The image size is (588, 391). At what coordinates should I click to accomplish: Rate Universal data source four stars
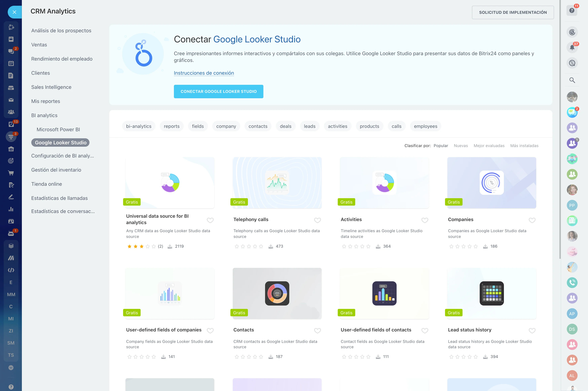(x=148, y=246)
